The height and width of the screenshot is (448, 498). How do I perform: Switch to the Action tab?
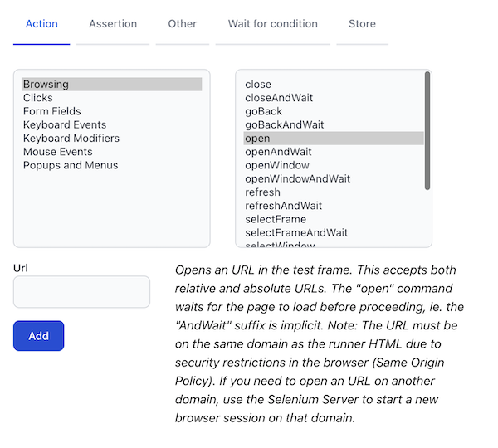click(41, 24)
